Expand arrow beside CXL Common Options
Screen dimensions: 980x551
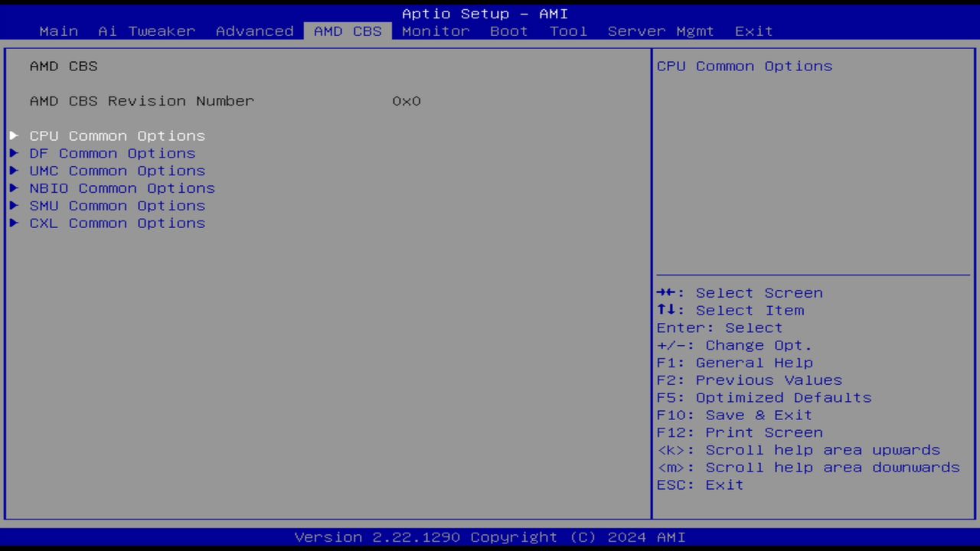click(x=14, y=223)
